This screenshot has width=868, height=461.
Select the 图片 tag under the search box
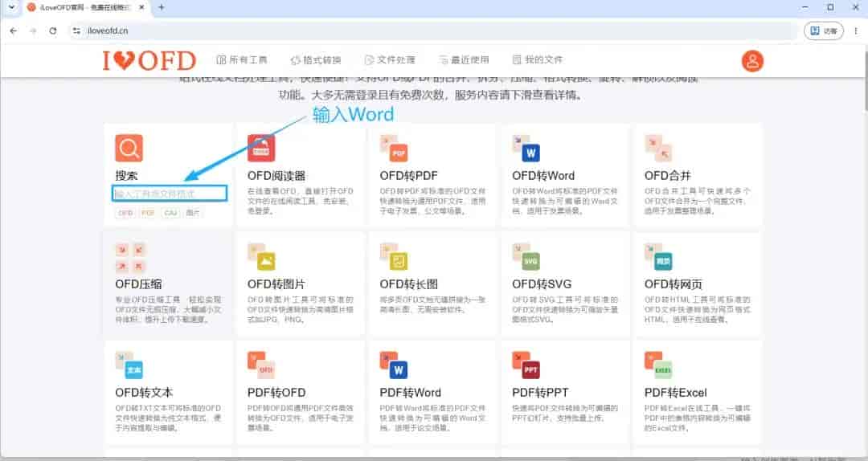(193, 213)
